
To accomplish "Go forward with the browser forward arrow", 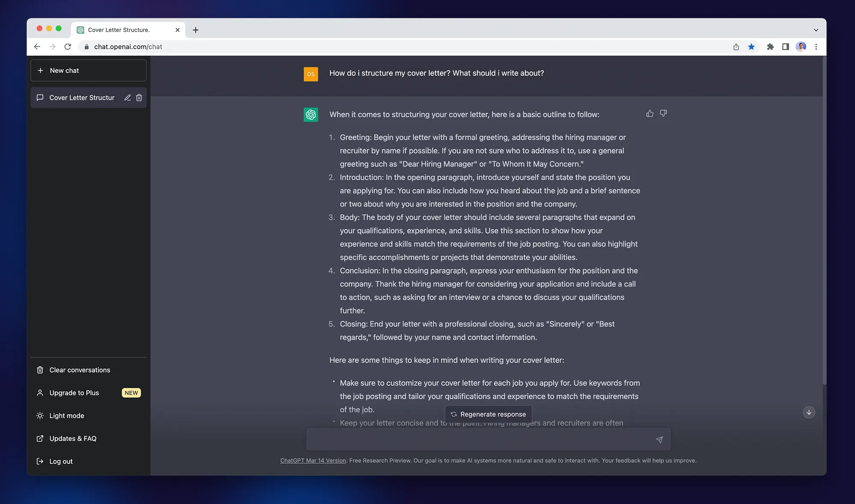I will [52, 47].
